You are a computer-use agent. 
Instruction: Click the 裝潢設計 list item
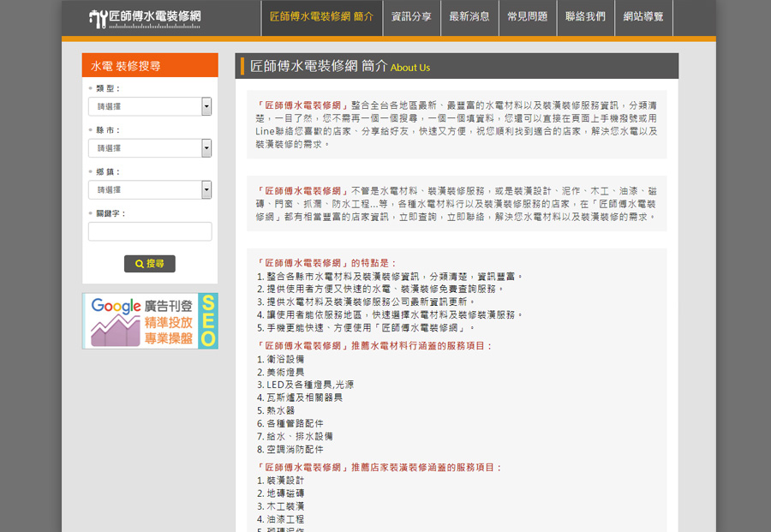[281, 481]
